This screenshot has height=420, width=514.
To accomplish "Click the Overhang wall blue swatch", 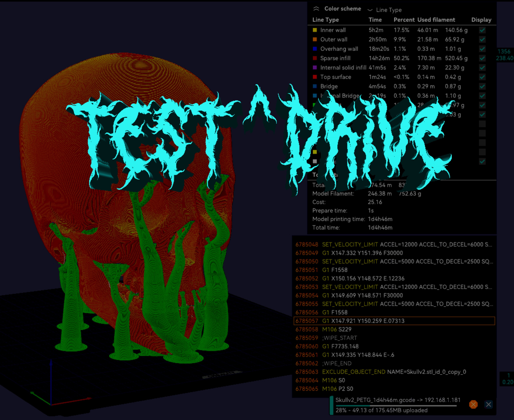I will tap(315, 49).
